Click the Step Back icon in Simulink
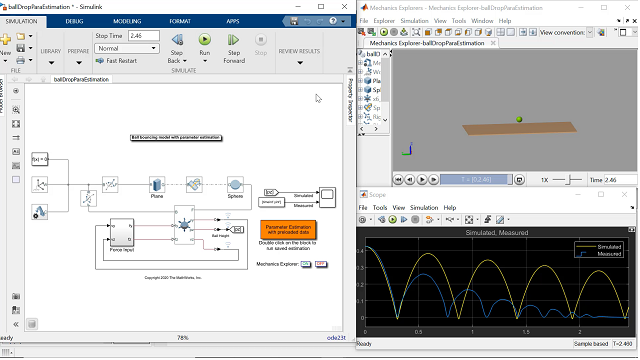 [177, 40]
